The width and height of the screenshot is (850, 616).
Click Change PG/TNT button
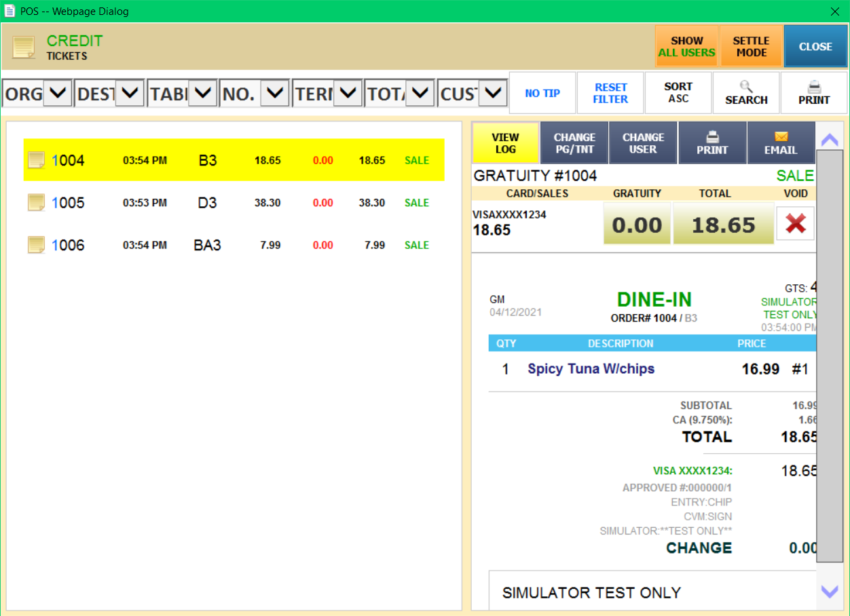[x=574, y=143]
